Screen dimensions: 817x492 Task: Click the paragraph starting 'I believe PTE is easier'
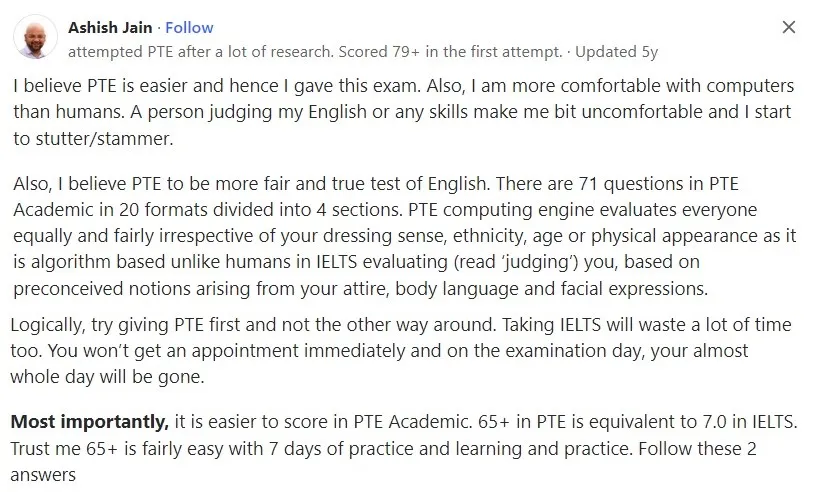pyautogui.click(x=404, y=112)
